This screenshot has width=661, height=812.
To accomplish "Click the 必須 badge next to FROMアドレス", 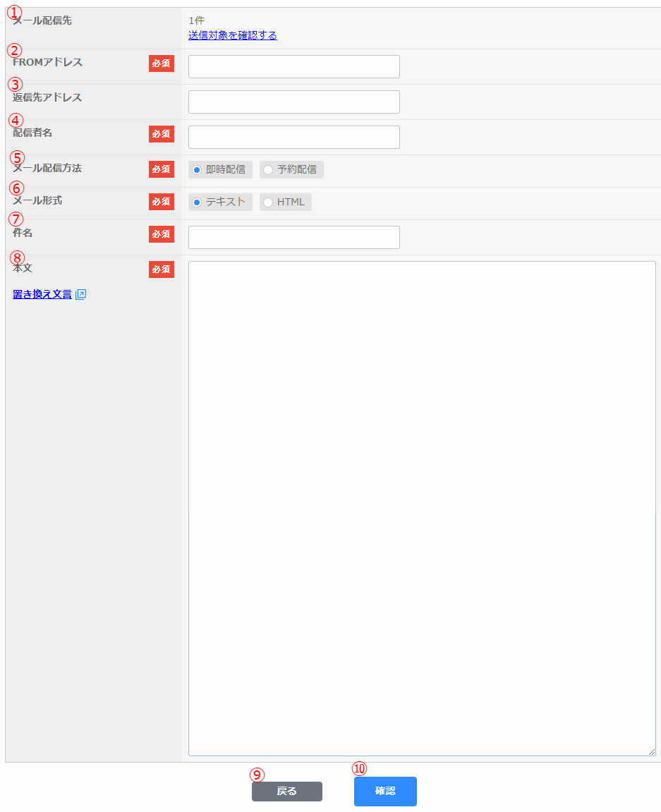I will [x=162, y=63].
